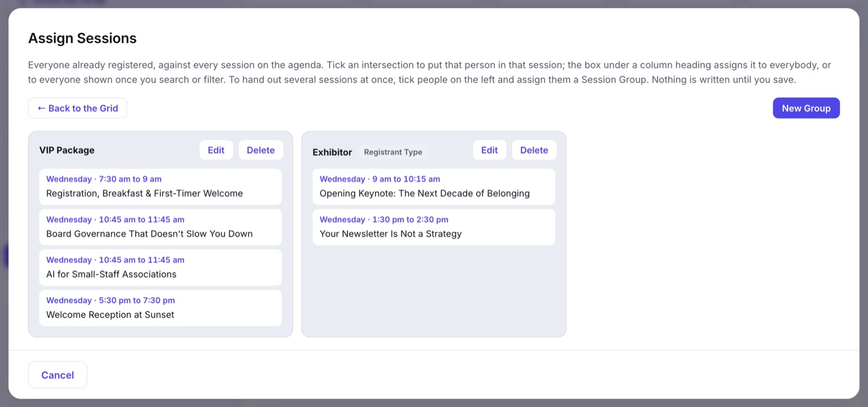This screenshot has width=868, height=407.
Task: Select Welcome Reception at Sunset session
Action: click(x=161, y=308)
